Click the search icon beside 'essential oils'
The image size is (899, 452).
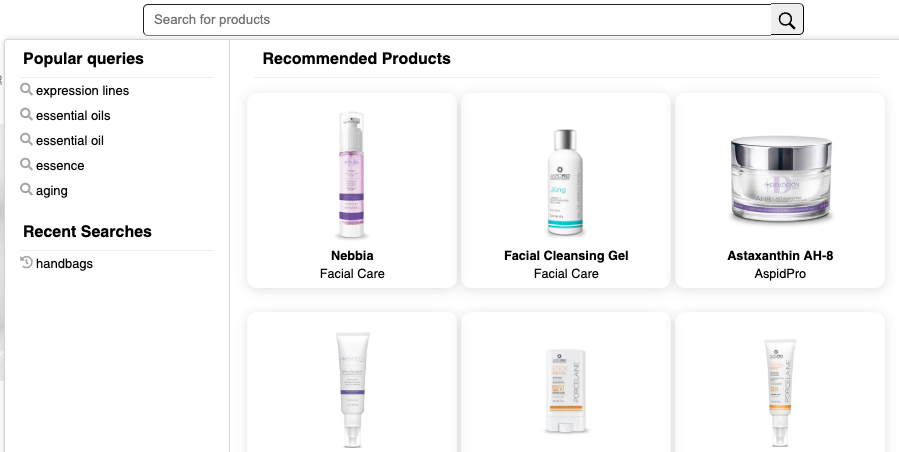coord(27,115)
